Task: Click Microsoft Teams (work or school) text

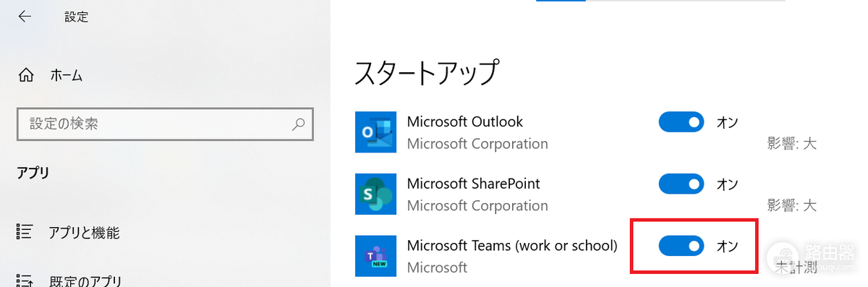Action: pos(512,246)
